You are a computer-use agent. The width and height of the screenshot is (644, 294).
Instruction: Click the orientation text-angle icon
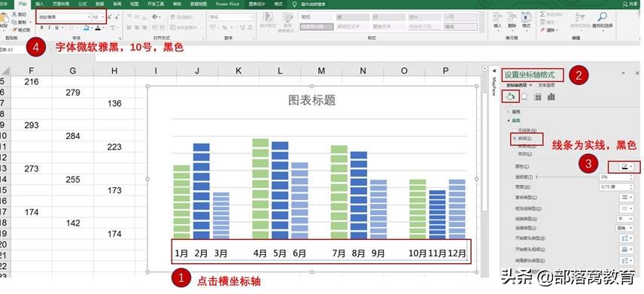pos(155,17)
